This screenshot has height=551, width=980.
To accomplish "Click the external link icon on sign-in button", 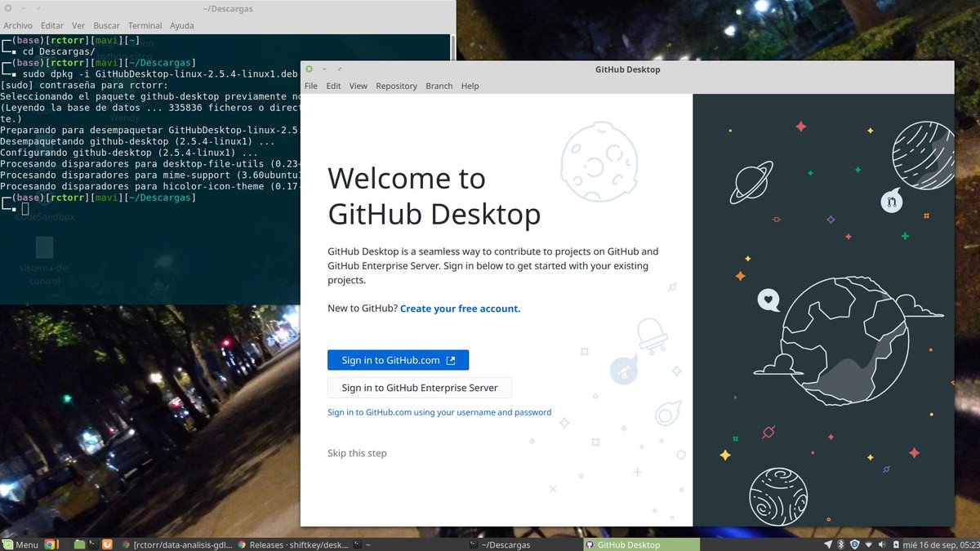I will (x=451, y=360).
